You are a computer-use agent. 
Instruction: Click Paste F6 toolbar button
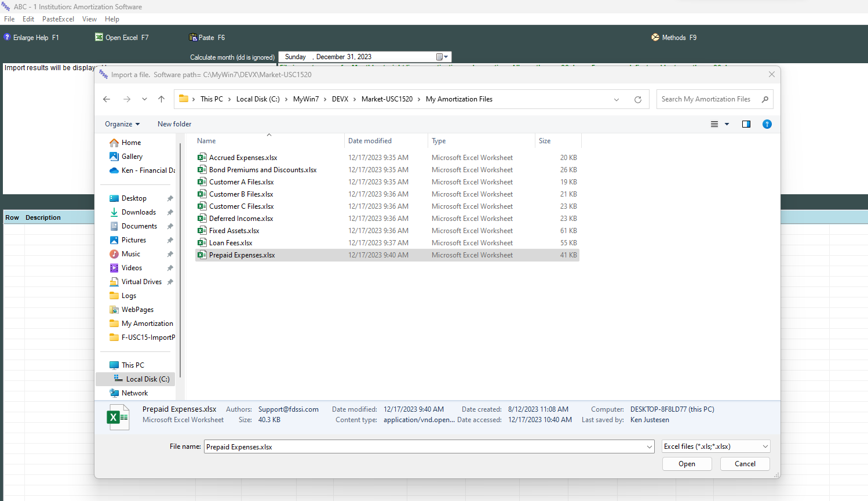(207, 37)
